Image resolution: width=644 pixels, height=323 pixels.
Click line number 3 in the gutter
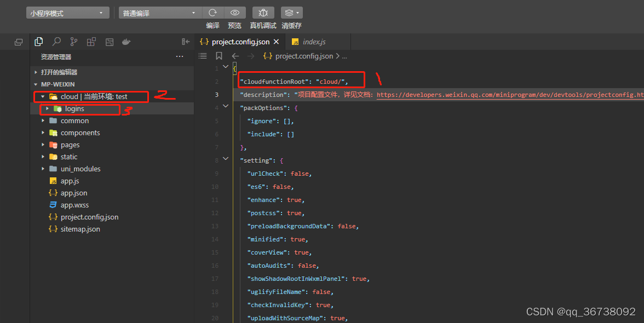(216, 95)
